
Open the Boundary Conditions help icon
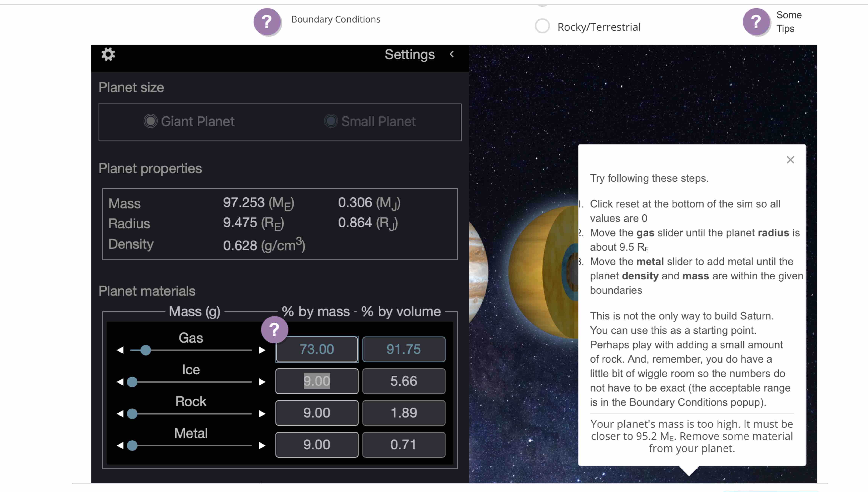(x=267, y=22)
